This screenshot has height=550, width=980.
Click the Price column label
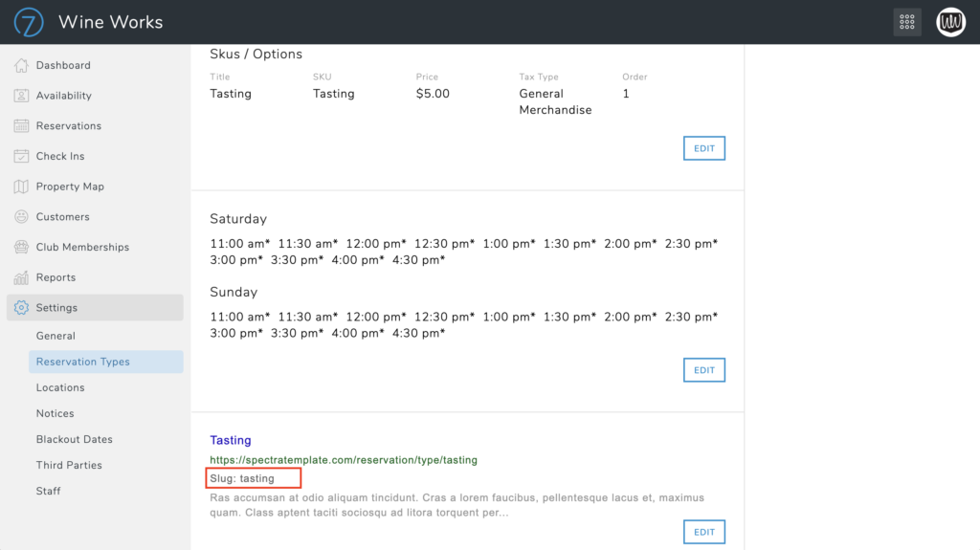click(427, 77)
